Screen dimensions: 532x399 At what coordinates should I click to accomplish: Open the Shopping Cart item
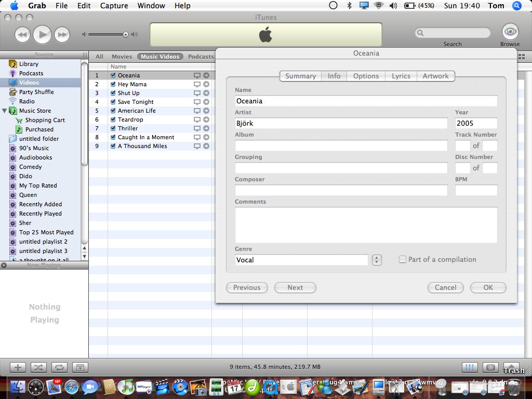(x=45, y=120)
